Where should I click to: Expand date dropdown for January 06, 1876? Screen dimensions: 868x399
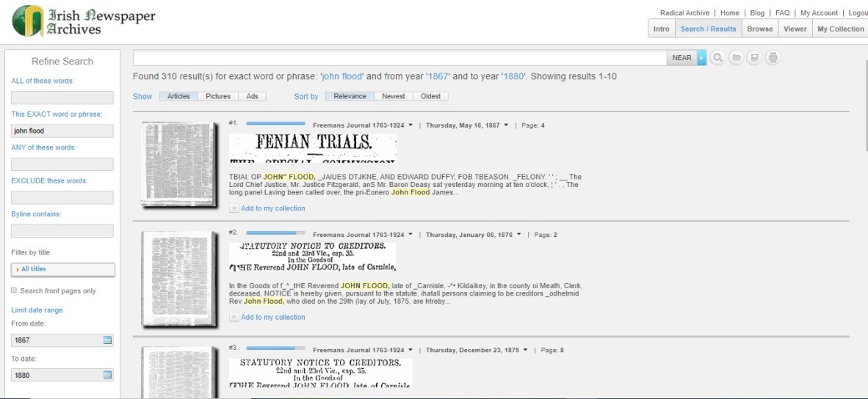coord(518,235)
